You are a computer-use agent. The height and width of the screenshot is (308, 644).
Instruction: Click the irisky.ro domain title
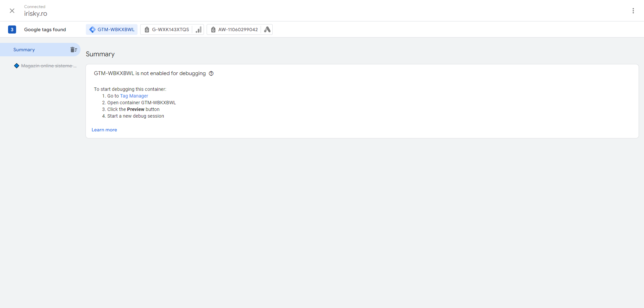click(x=36, y=14)
